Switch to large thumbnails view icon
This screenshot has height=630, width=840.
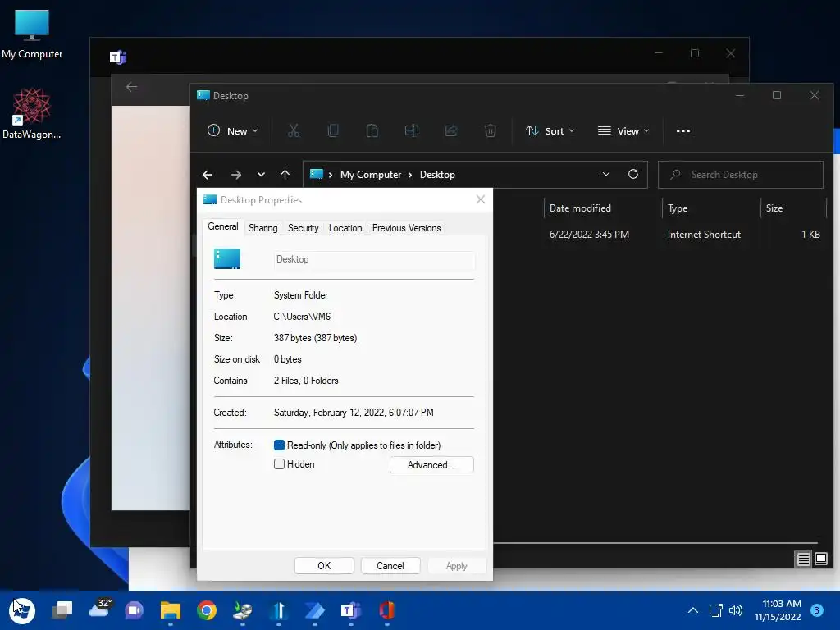[x=820, y=559]
